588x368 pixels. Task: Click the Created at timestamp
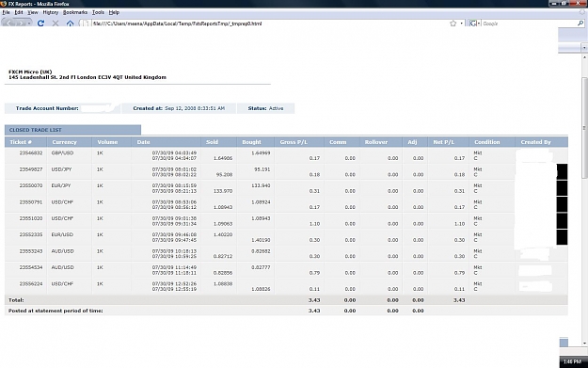[179, 108]
